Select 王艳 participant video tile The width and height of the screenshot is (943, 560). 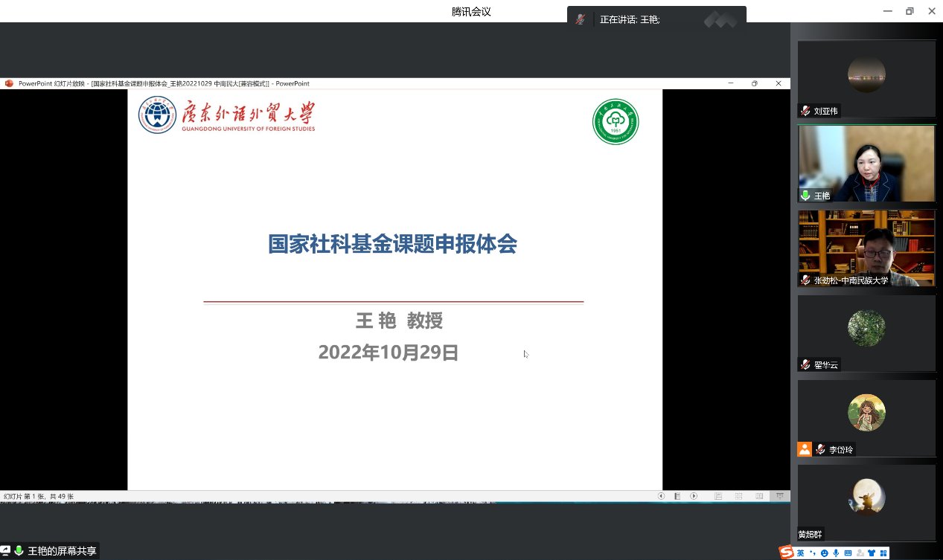[866, 163]
